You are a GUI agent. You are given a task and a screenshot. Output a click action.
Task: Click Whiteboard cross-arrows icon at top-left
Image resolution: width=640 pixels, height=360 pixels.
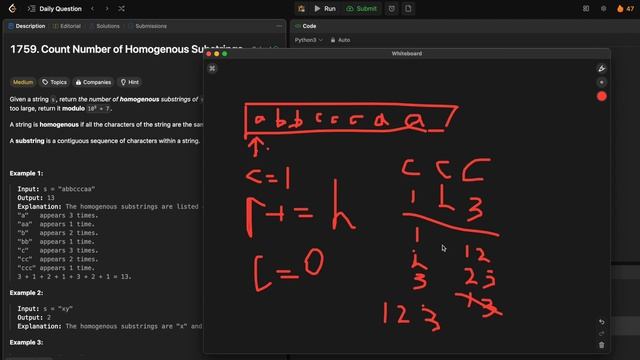(x=212, y=69)
